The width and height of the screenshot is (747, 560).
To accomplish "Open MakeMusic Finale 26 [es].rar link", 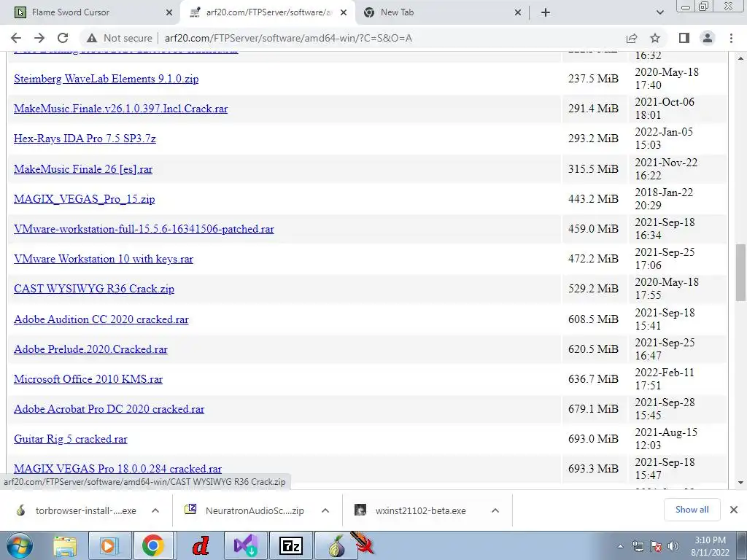I will click(x=83, y=169).
